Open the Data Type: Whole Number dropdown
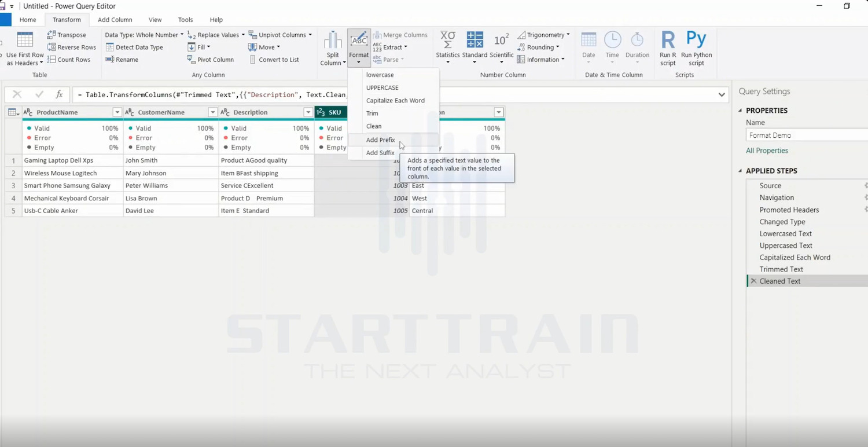868x447 pixels. tap(144, 35)
